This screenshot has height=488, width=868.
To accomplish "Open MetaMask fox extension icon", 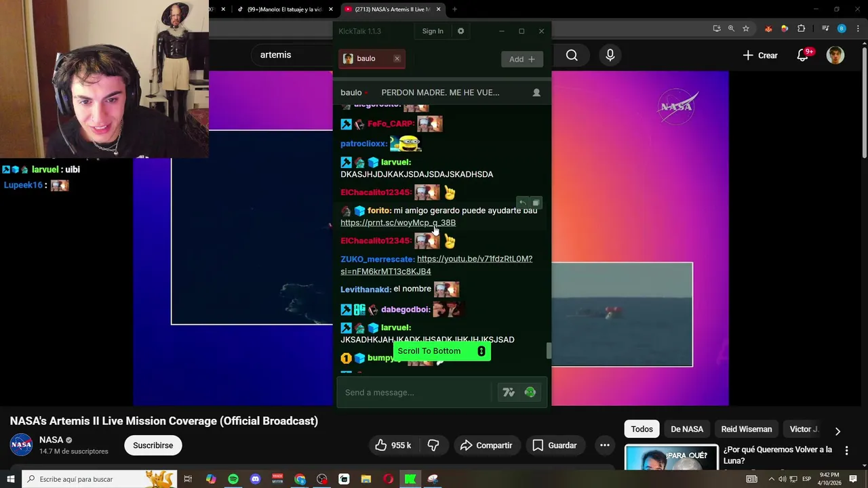I will click(768, 28).
